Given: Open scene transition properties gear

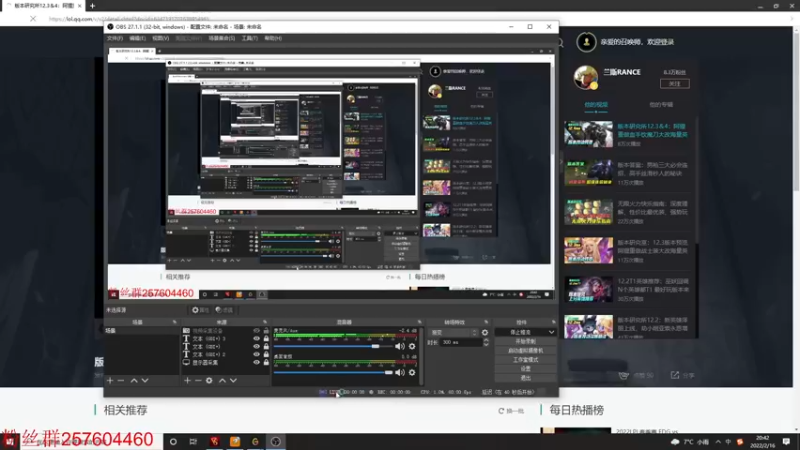Looking at the screenshot, I should coord(485,333).
